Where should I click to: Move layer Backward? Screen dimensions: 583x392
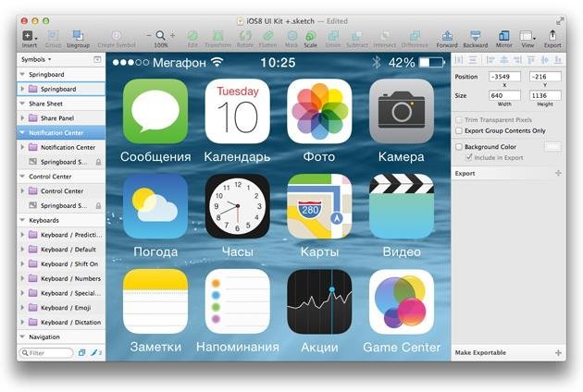pos(475,39)
